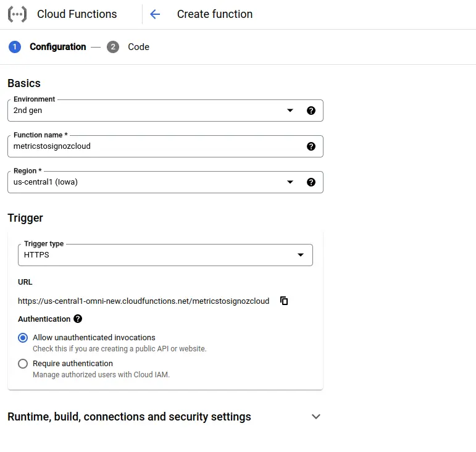This screenshot has height=452, width=476.
Task: Copy the function URL to the clipboard
Action: (284, 301)
